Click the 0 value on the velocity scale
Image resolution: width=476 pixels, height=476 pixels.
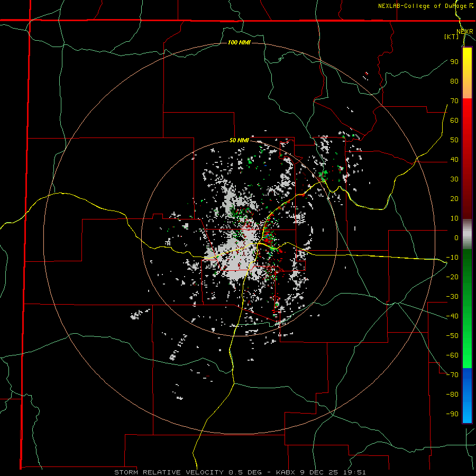[x=456, y=238]
